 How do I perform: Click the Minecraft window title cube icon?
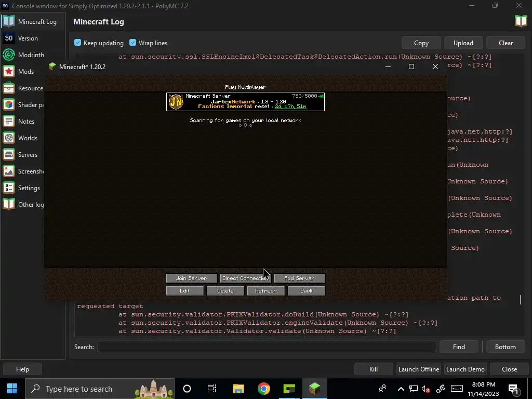(x=52, y=66)
